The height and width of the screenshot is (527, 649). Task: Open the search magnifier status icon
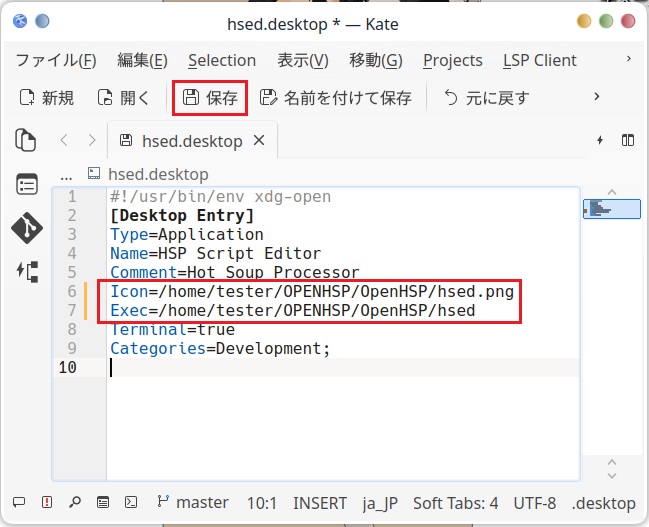[x=75, y=502]
